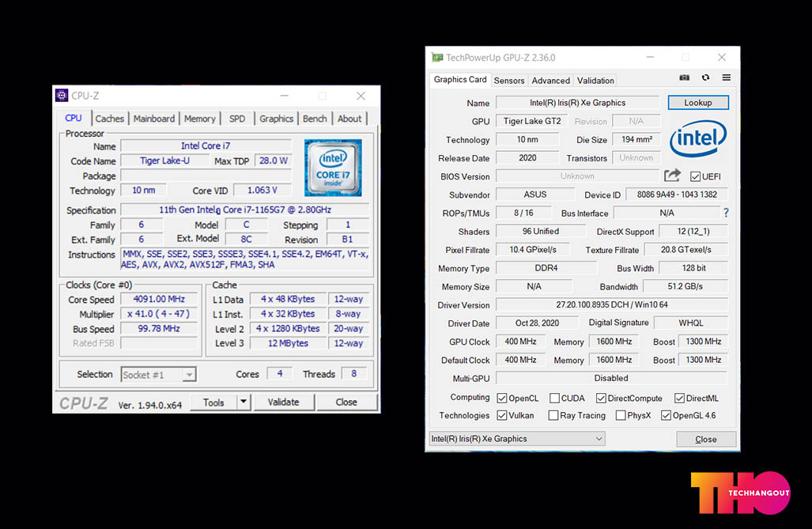
Task: Open the Validation tab in GPU-Z
Action: click(595, 81)
